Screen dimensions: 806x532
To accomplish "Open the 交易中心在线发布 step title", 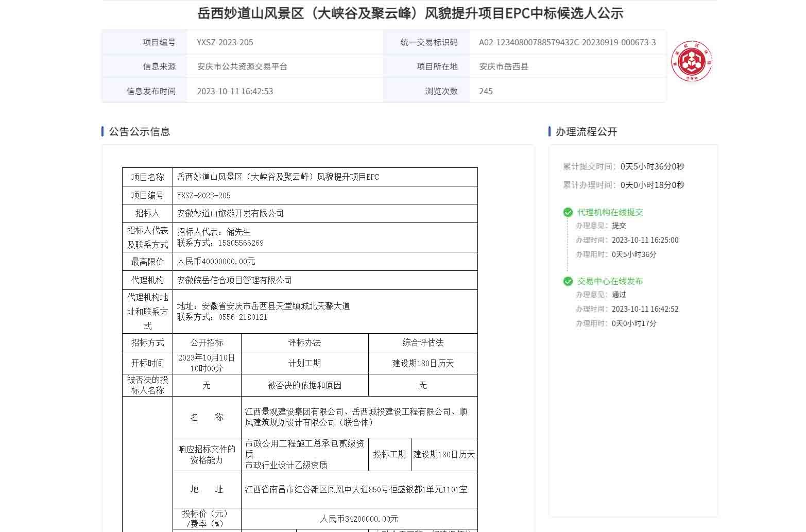I will pos(610,281).
